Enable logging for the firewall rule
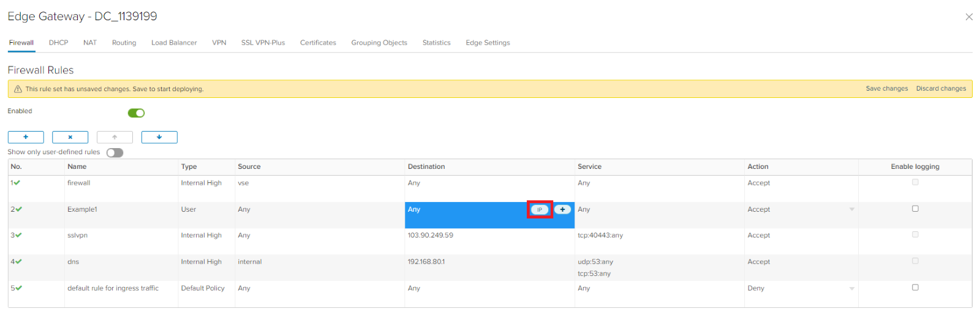The image size is (980, 317). [x=915, y=182]
